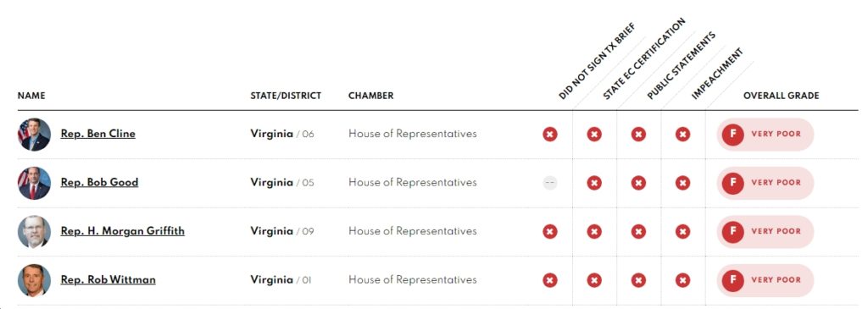Viewport: 868px width, 309px height.
Task: Open Rep. Bob Good's profile link
Action: coord(100,182)
